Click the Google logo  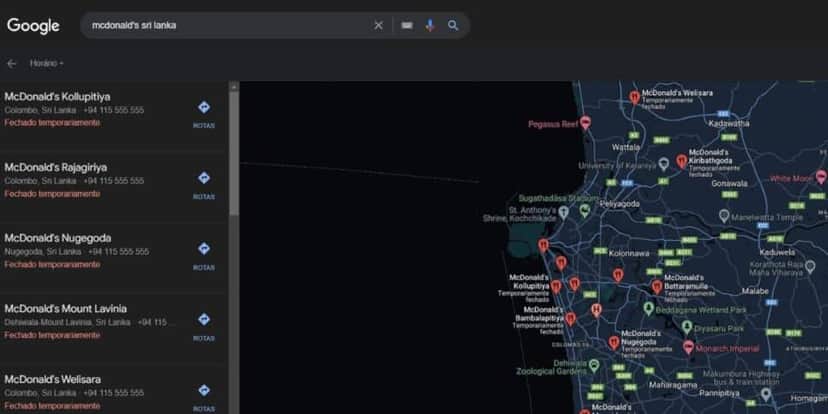coord(33,25)
